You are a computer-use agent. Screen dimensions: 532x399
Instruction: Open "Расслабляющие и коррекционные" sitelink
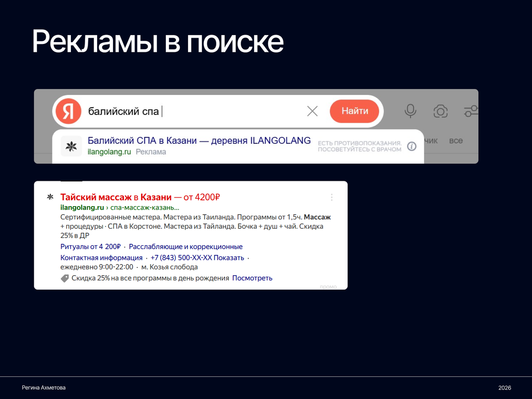coord(186,246)
